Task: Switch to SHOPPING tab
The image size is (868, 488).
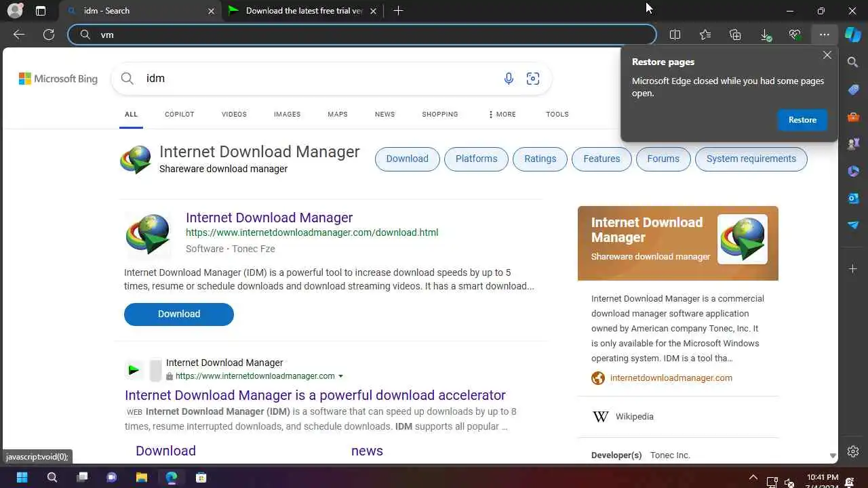Action: [440, 115]
